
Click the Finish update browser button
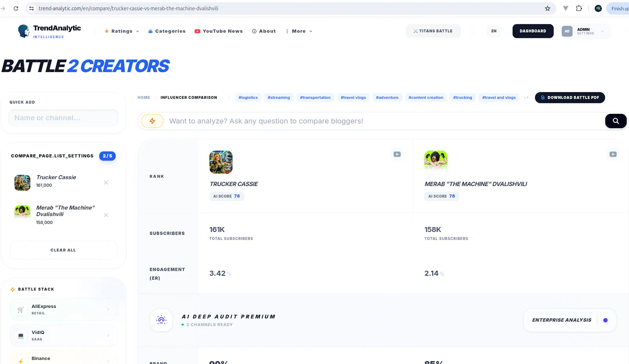619,8
